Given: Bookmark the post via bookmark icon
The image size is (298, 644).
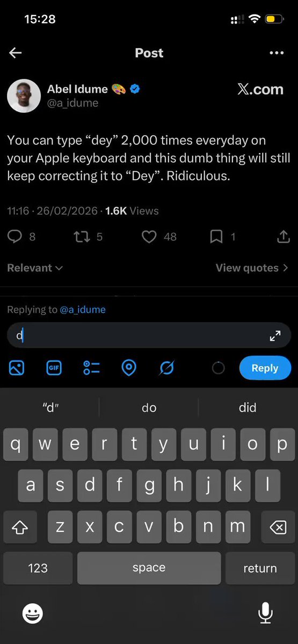Looking at the screenshot, I should pyautogui.click(x=216, y=237).
